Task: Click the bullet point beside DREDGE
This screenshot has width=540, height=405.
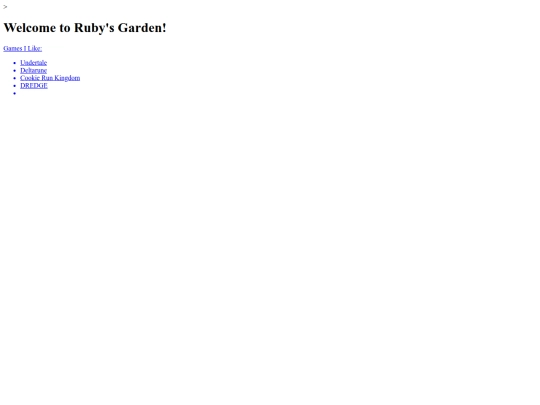Action: (x=14, y=86)
